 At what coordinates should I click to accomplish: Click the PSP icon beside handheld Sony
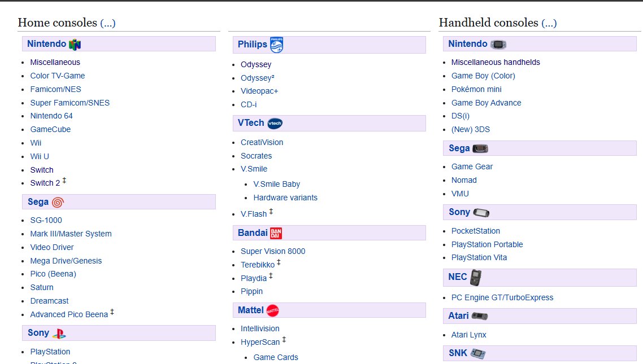[x=481, y=213]
